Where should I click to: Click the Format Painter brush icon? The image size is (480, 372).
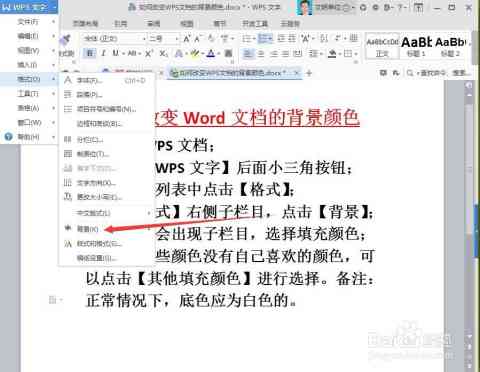(65, 41)
